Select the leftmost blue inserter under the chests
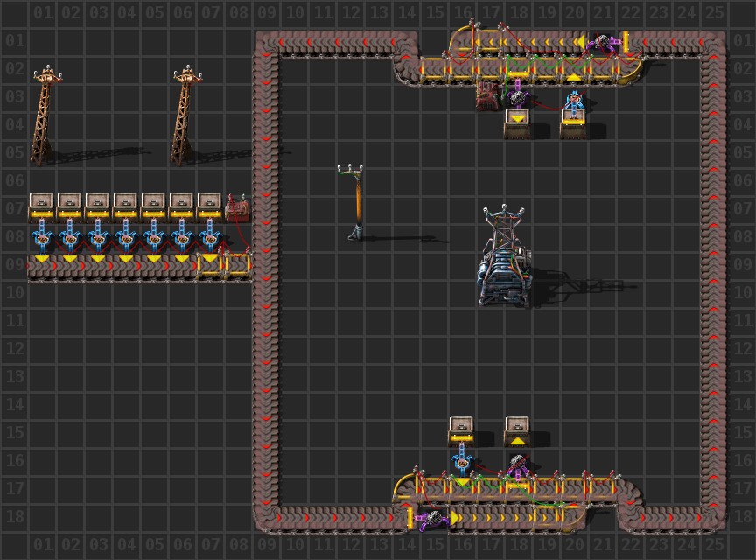 click(42, 236)
